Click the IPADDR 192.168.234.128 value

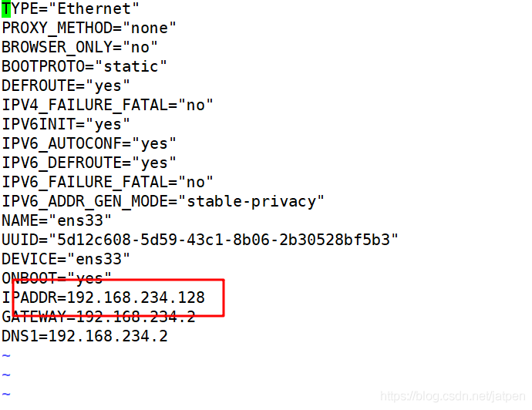136,297
